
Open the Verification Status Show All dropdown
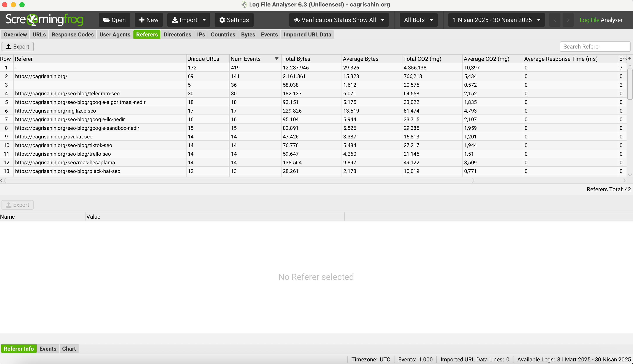(x=339, y=20)
